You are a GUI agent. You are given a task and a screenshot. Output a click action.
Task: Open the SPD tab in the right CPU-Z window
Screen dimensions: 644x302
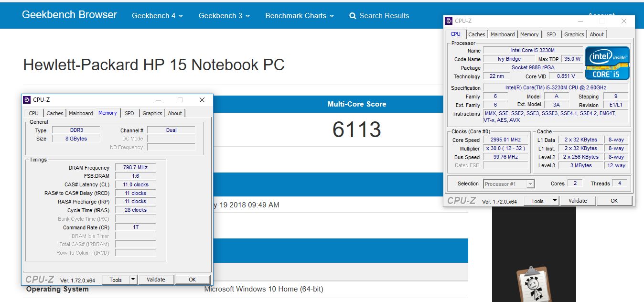click(x=551, y=34)
